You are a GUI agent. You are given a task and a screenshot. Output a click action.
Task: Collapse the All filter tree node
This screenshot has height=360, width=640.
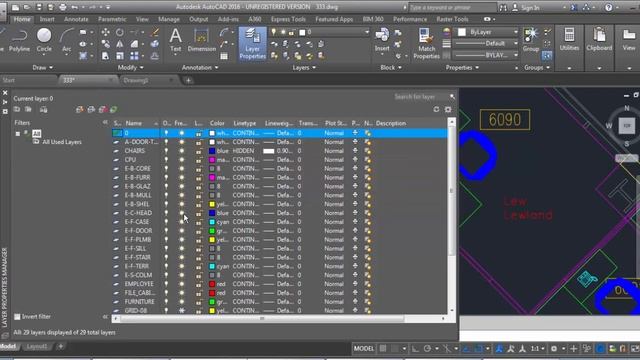coord(18,133)
